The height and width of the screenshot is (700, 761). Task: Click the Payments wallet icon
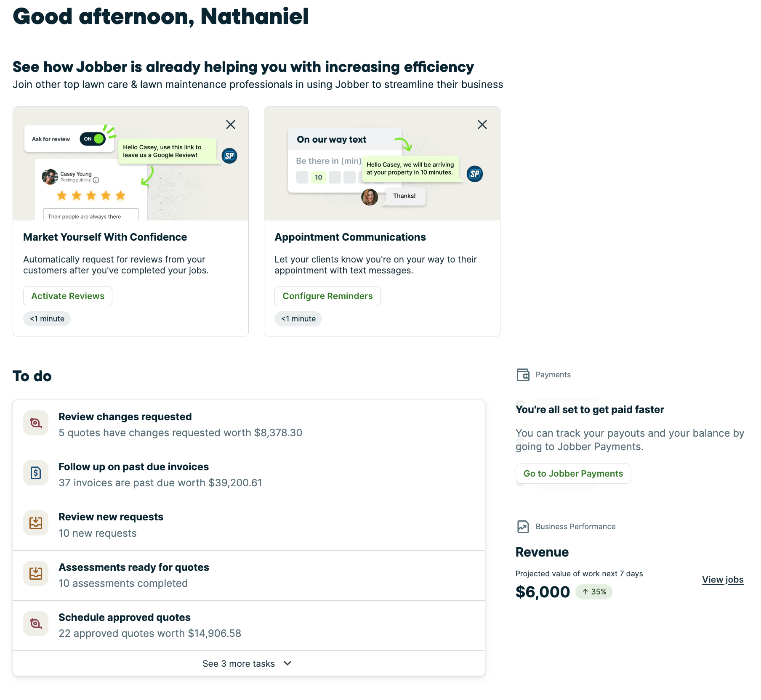(523, 374)
